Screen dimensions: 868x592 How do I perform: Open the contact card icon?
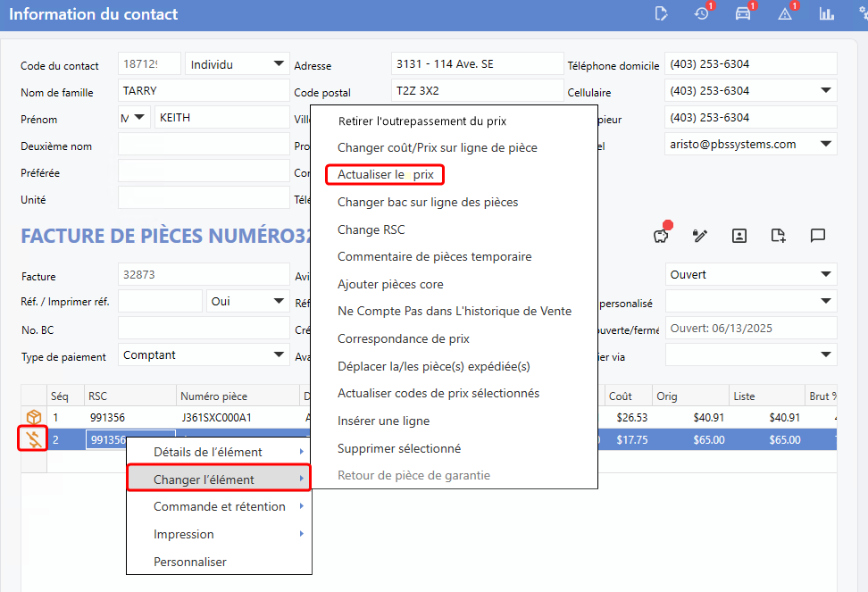click(x=739, y=235)
